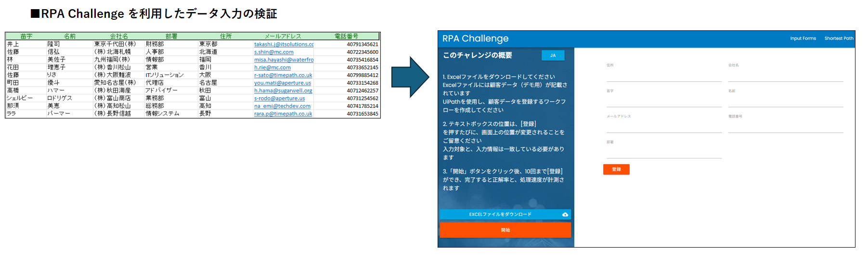Select the cell containing 隆司
The width and height of the screenshot is (868, 263).
pos(70,44)
